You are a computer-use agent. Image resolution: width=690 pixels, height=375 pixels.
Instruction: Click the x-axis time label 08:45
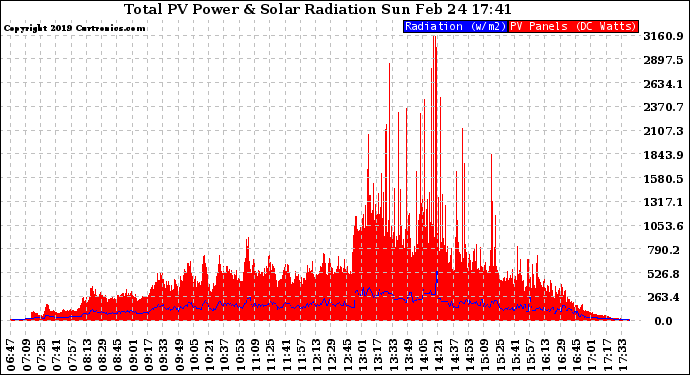[118, 355]
